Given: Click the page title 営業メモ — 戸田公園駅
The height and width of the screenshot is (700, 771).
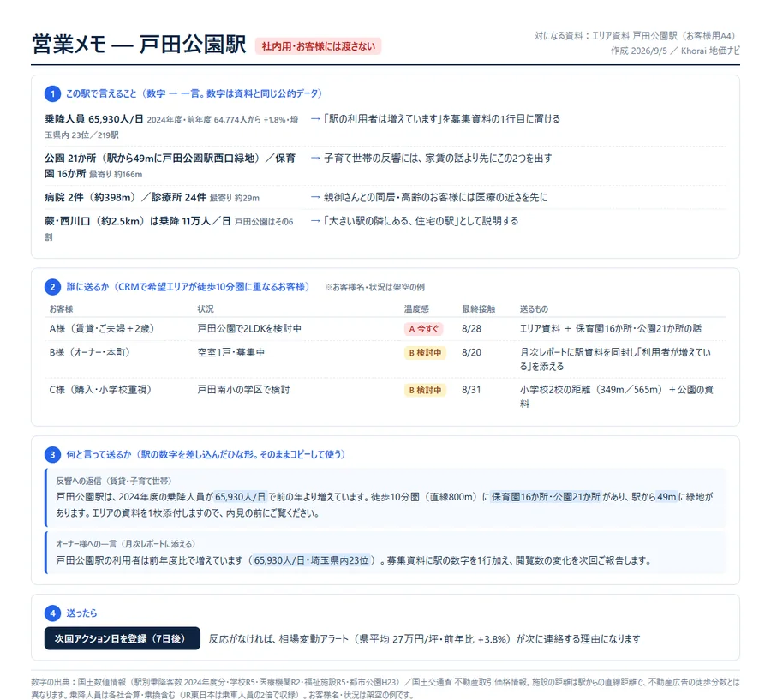Looking at the screenshot, I should 139,45.
